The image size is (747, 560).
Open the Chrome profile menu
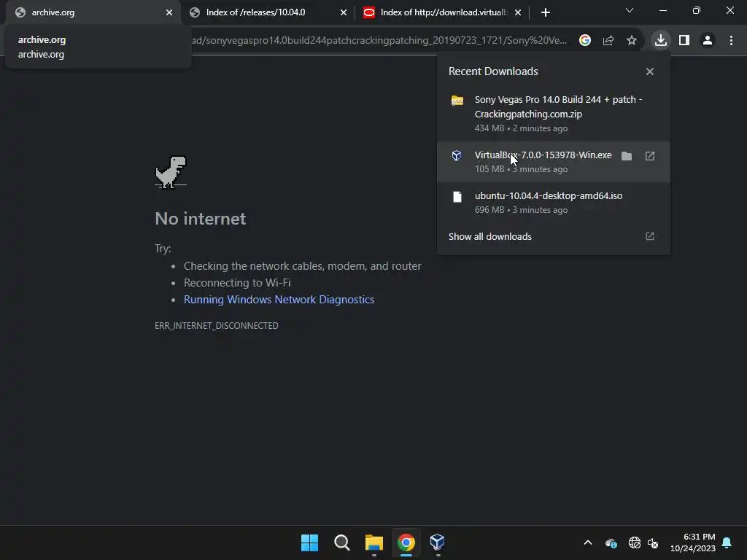coord(708,41)
